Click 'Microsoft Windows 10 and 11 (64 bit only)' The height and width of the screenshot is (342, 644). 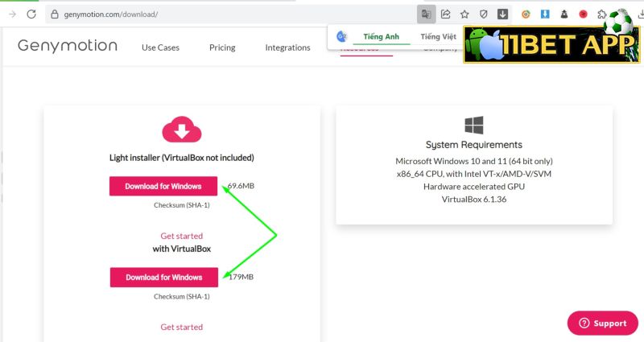click(474, 161)
